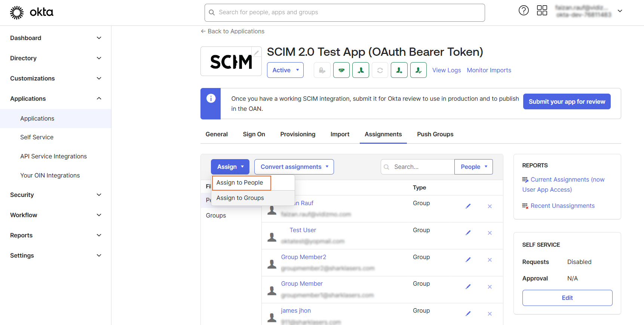Screen dimensions: 644x325
Task: Click the green handshake icon under app title
Action: [341, 70]
